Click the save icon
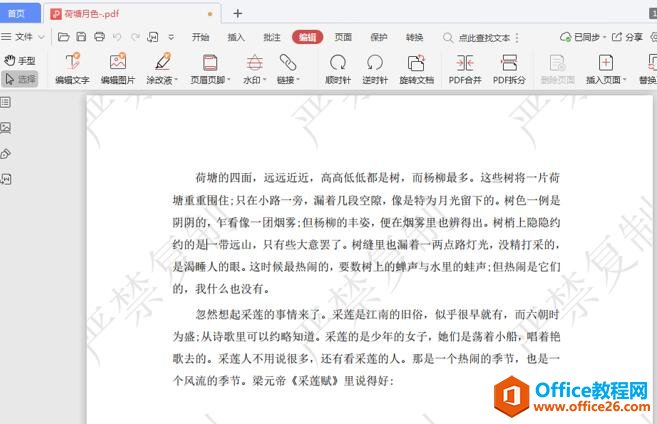The image size is (657, 424). [x=81, y=37]
